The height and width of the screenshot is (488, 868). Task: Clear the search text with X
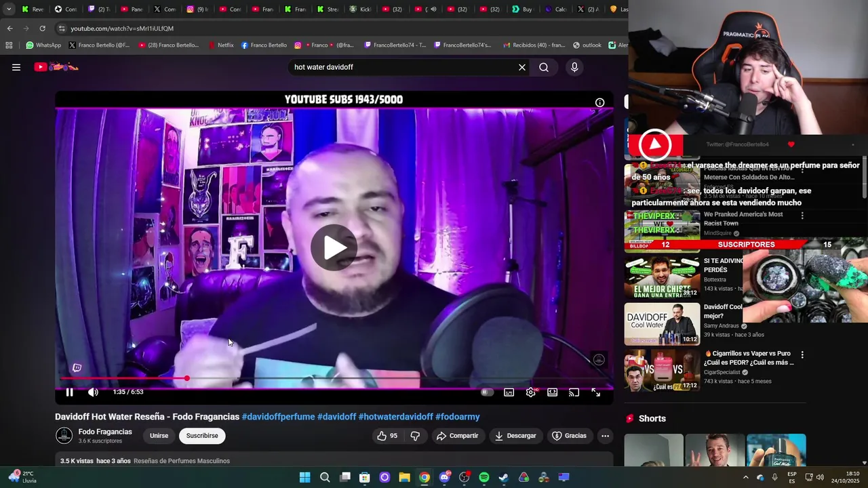(522, 67)
